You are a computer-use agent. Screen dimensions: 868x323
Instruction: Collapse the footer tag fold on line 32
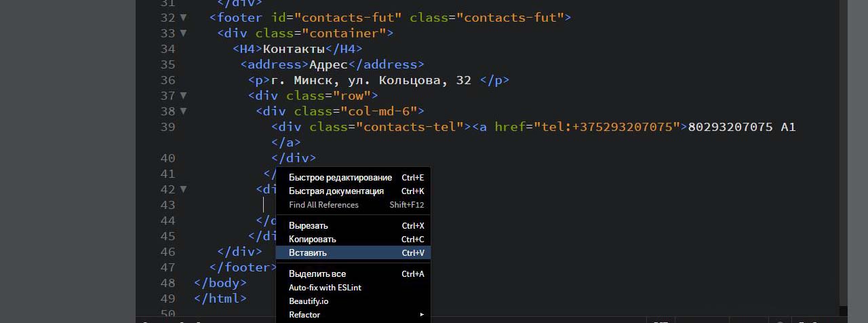pos(183,18)
